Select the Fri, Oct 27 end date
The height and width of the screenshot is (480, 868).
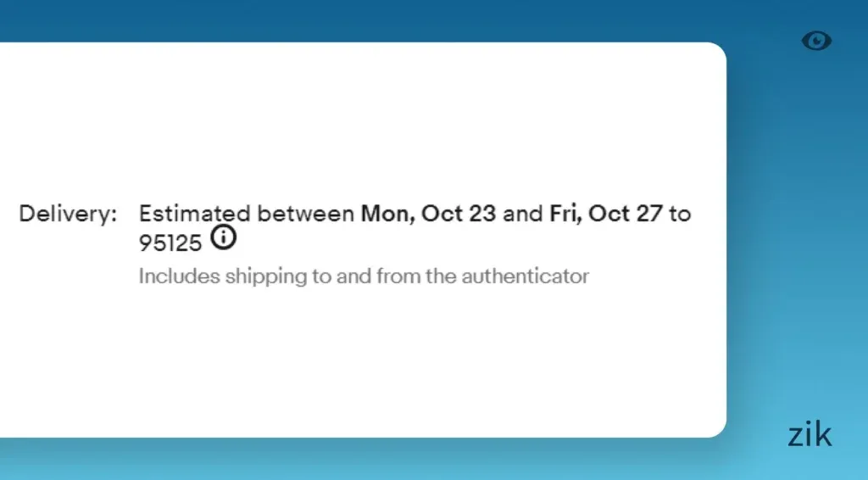pos(605,214)
